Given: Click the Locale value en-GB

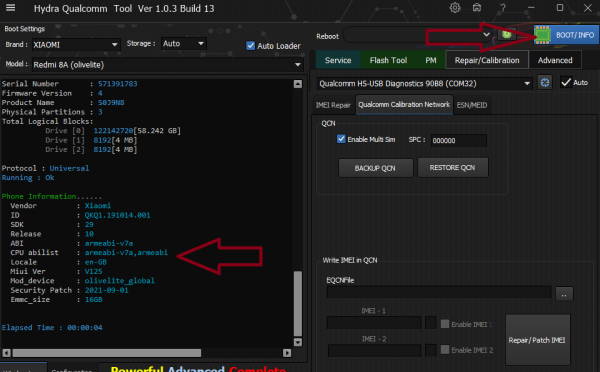Looking at the screenshot, I should [96, 262].
